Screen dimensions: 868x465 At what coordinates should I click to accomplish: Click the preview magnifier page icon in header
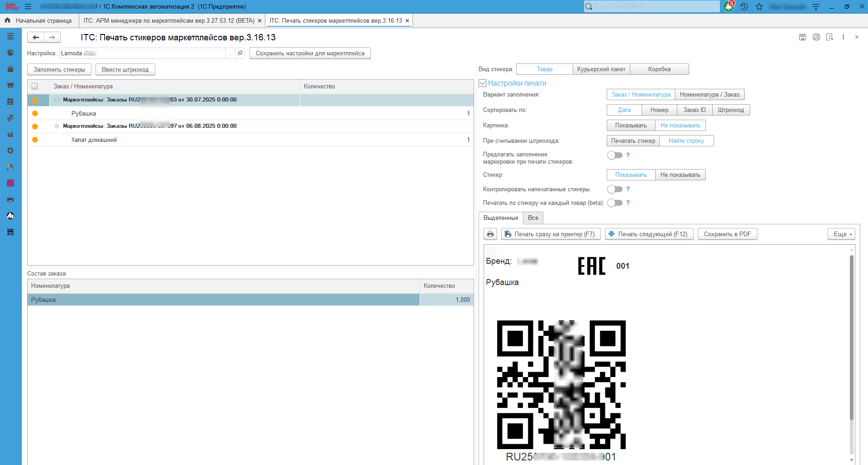pos(830,37)
